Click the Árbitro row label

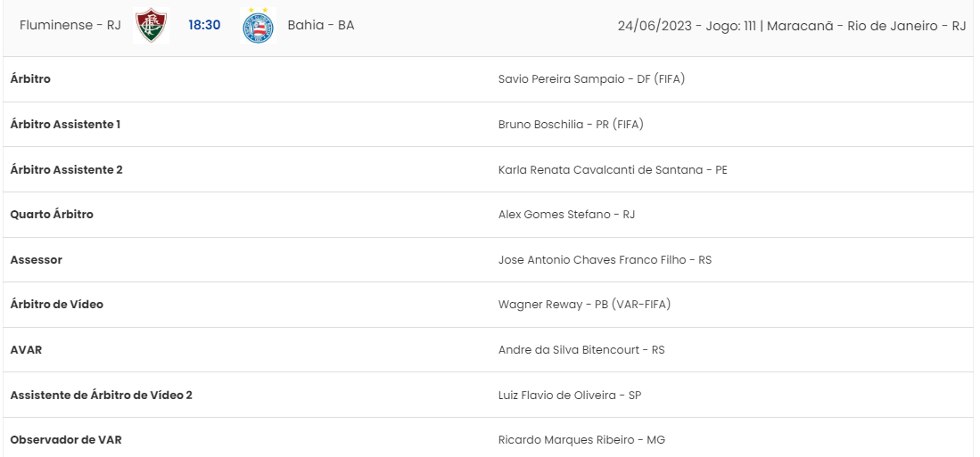[30, 79]
